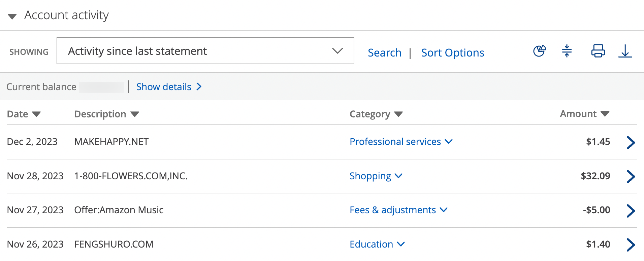
Task: Change the Education category dropdown
Action: 377,244
